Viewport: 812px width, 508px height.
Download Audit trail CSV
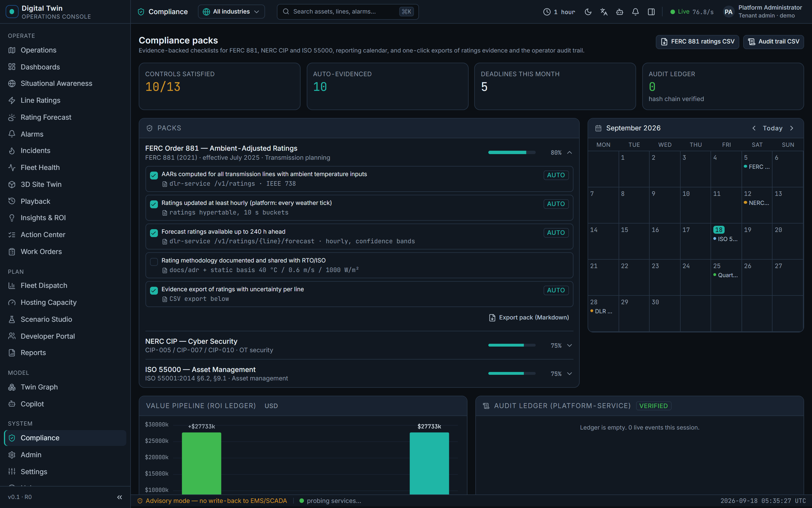pyautogui.click(x=773, y=42)
